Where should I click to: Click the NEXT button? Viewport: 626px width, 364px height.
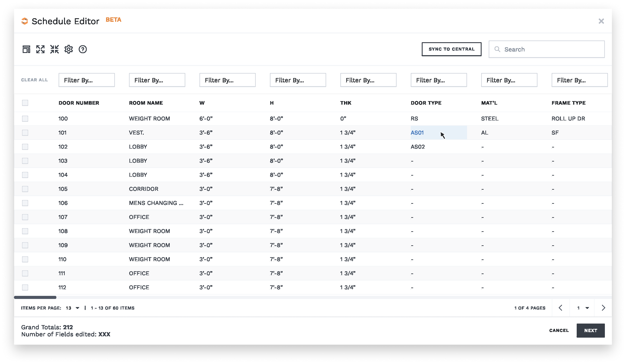(x=591, y=331)
